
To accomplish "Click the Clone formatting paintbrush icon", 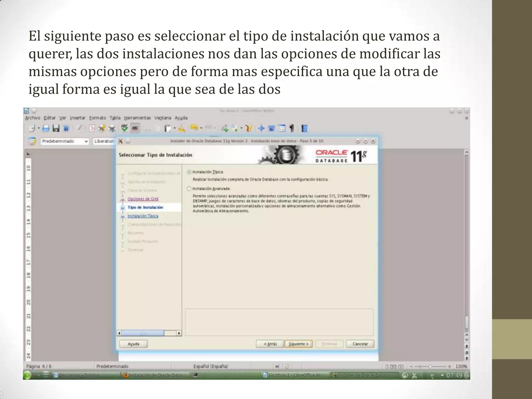I will [x=182, y=128].
